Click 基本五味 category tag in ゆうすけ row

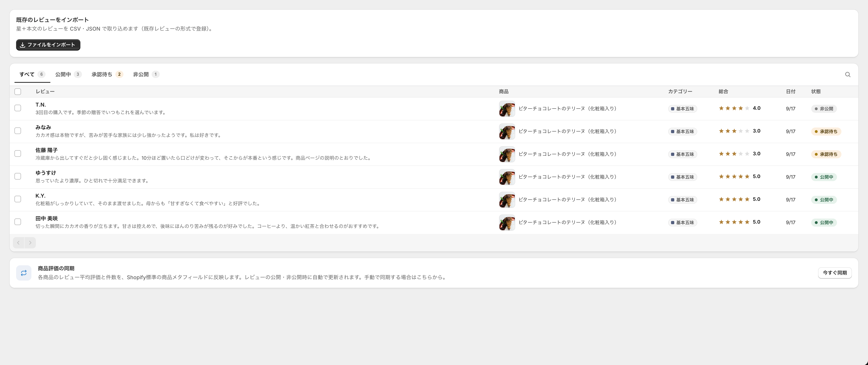[x=682, y=177]
